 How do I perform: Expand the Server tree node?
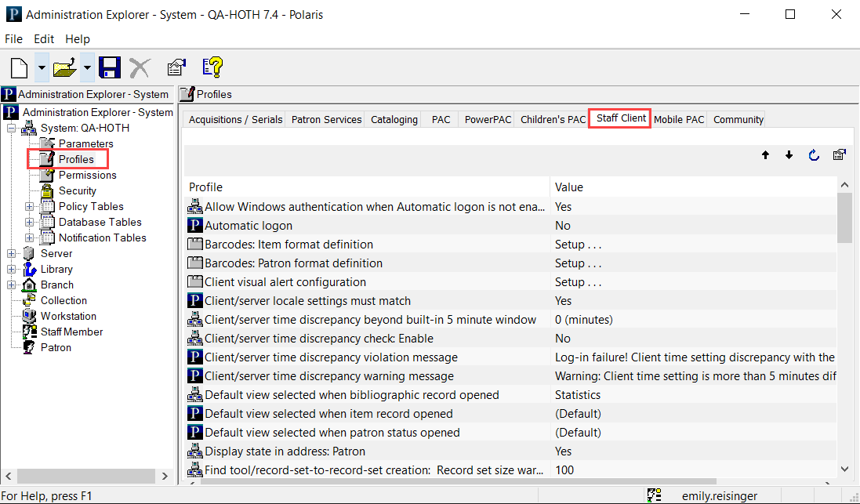coord(12,254)
